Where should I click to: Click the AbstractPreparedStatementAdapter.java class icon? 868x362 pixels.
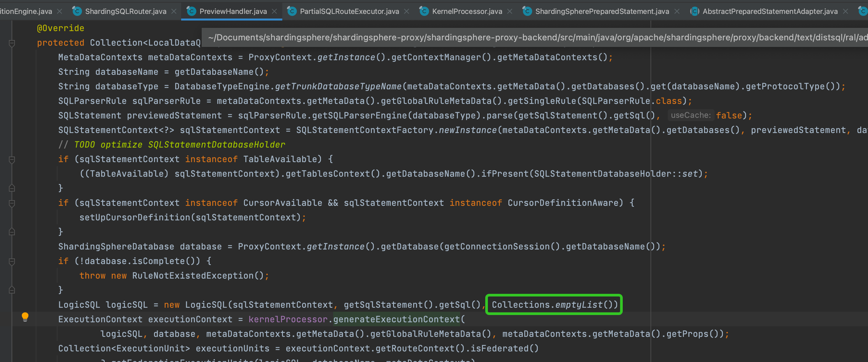tap(694, 11)
